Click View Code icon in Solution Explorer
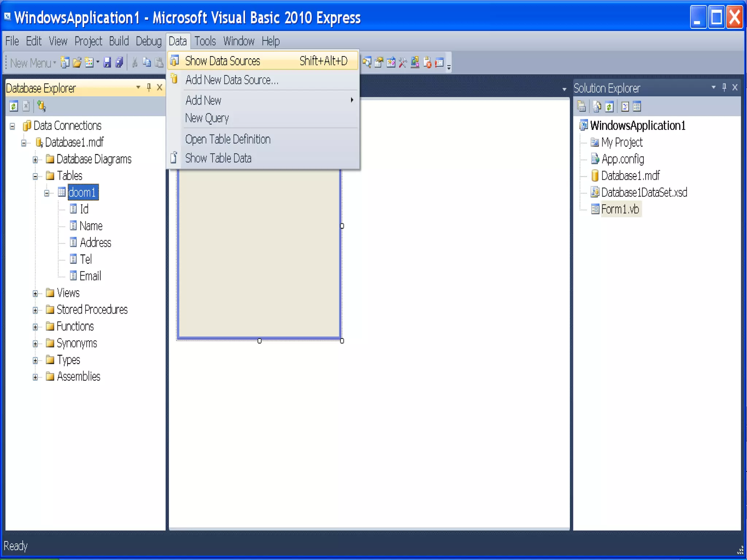The image size is (747, 560). pyautogui.click(x=625, y=106)
